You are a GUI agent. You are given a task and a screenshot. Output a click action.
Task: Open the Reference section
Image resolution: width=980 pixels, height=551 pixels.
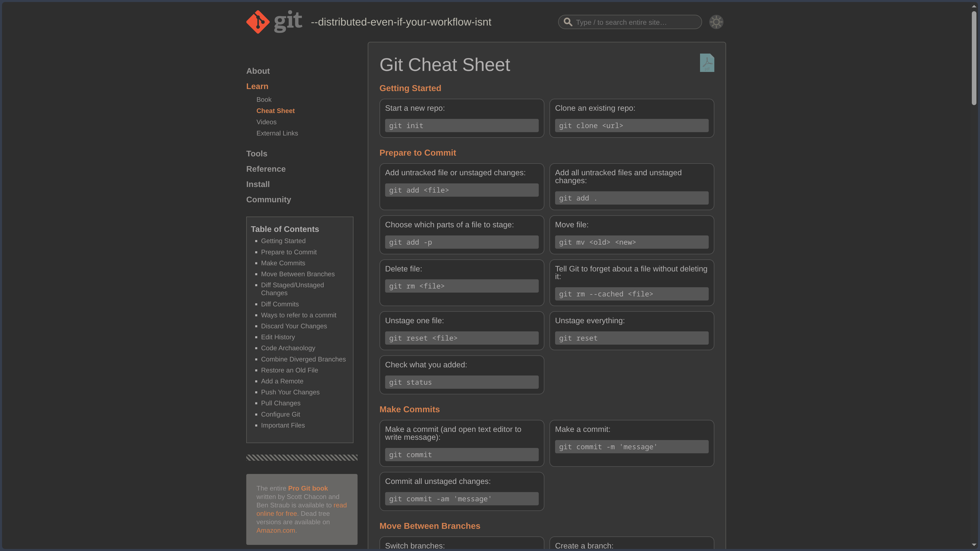point(266,169)
